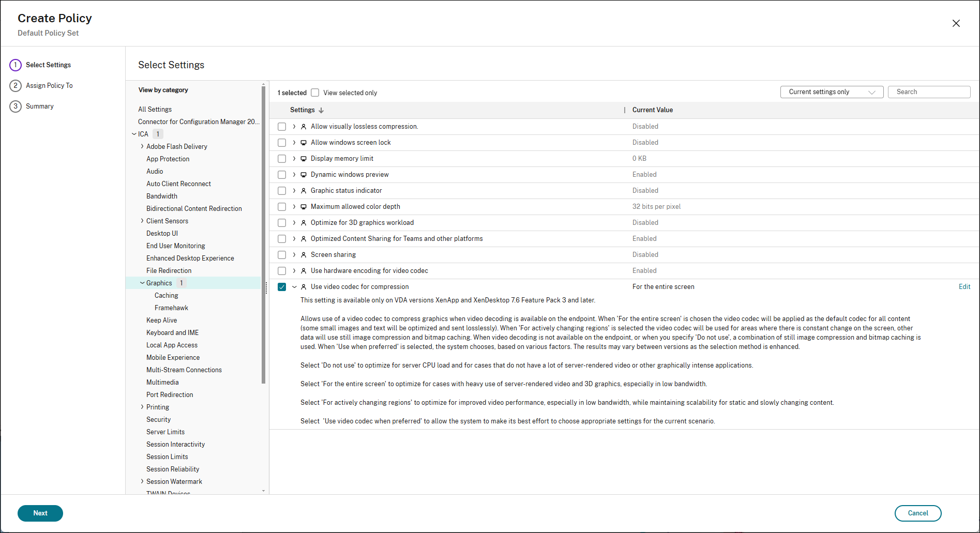Viewport: 980px width, 533px height.
Task: Click the user icon beside "Optimize for 3D graphics workload"
Action: point(303,222)
